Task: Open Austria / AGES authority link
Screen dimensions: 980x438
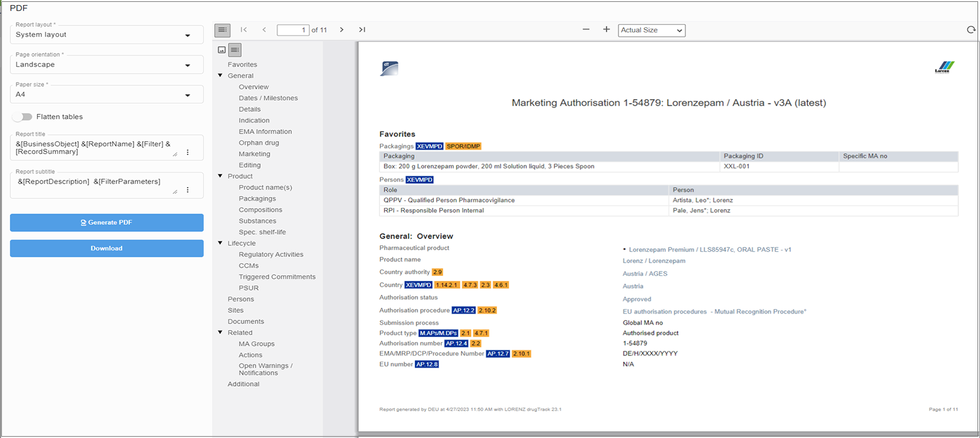Action: coord(645,273)
